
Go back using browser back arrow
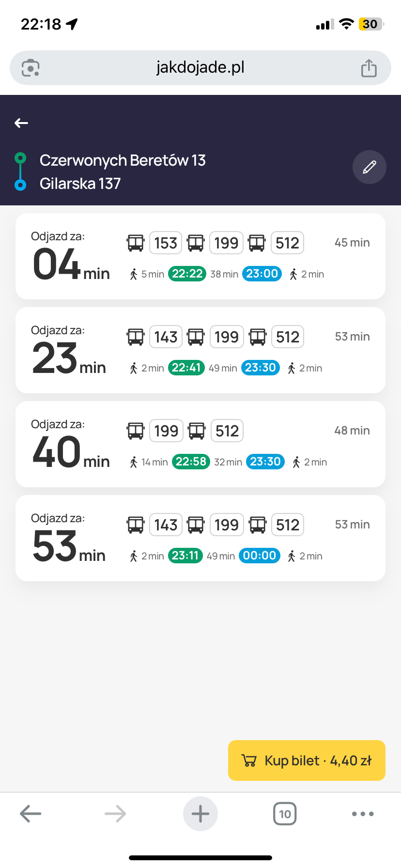31,814
